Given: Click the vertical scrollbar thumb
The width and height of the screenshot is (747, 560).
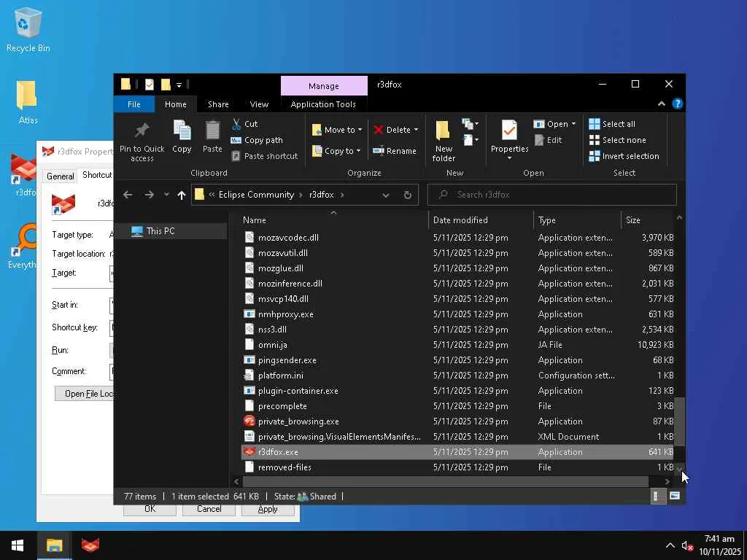Looking at the screenshot, I should 679,422.
